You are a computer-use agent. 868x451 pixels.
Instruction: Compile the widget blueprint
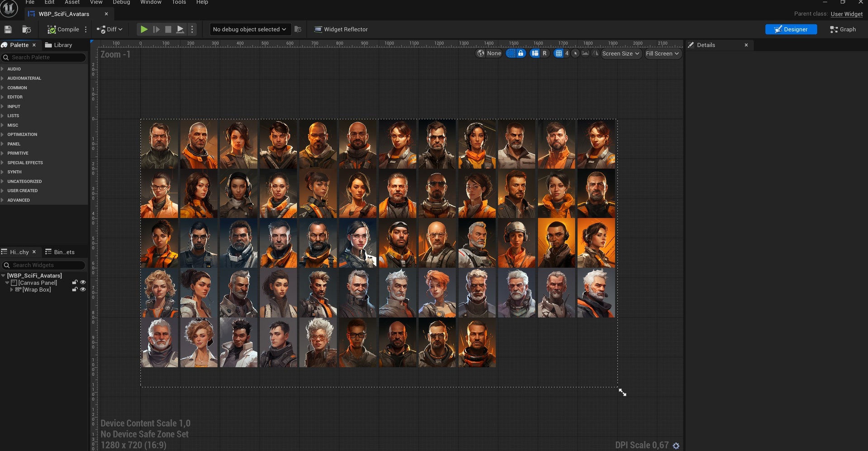(x=63, y=29)
